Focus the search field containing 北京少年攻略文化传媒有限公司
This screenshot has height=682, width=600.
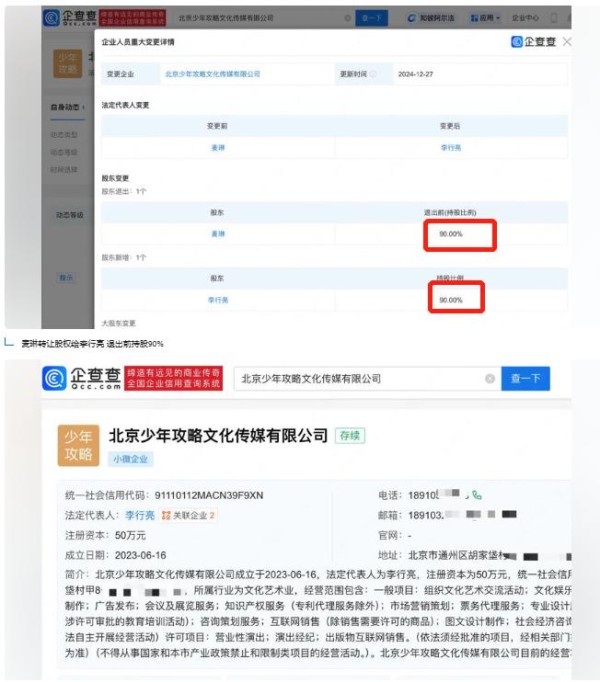367,378
